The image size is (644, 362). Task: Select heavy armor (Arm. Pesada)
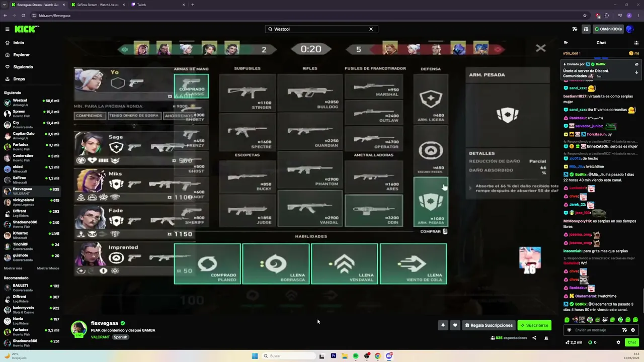(431, 202)
